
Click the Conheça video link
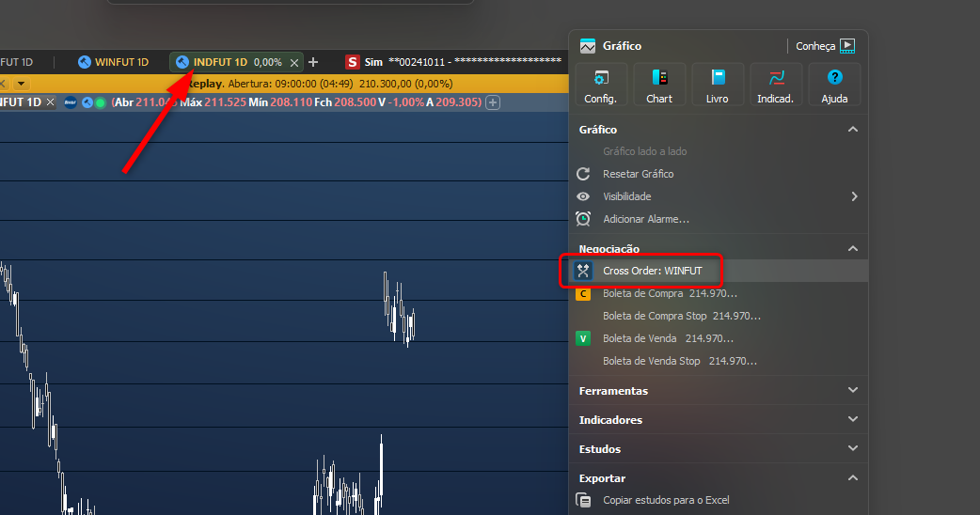(x=825, y=45)
